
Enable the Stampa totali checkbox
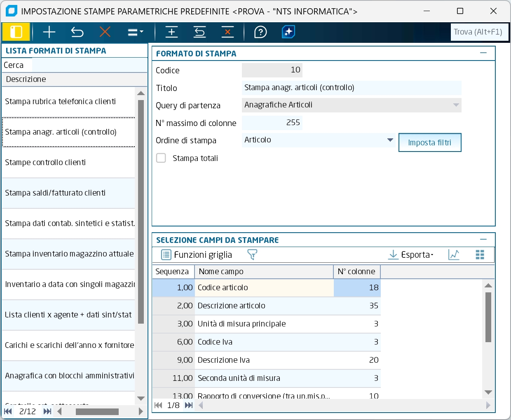[161, 158]
